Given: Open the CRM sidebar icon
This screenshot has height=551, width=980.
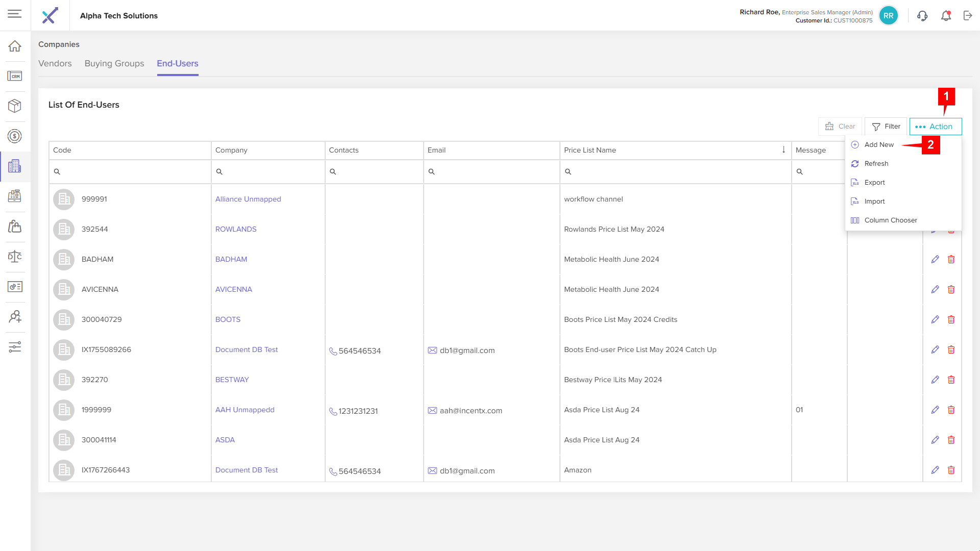Looking at the screenshot, I should (15, 76).
